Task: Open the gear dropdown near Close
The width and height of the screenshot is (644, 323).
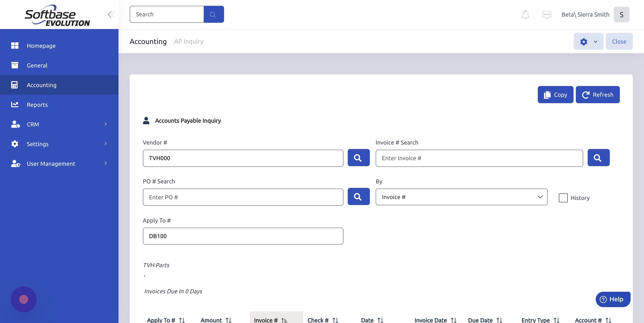Action: click(x=588, y=41)
